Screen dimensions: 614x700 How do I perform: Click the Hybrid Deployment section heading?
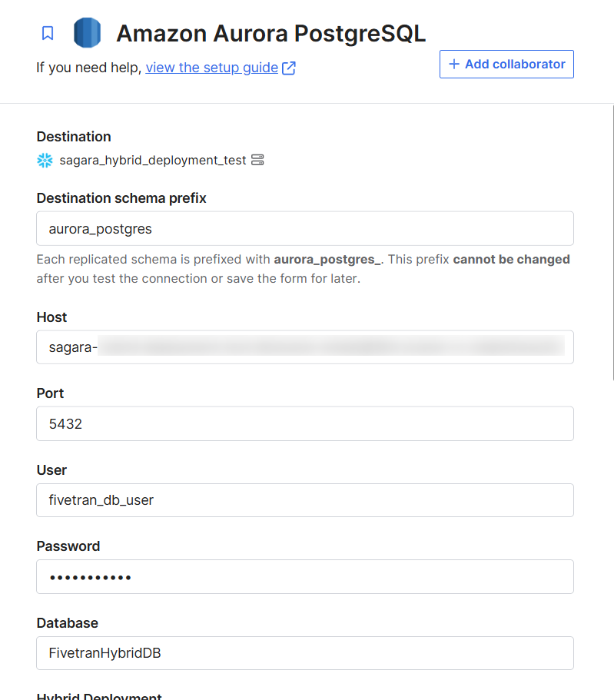pos(99,696)
